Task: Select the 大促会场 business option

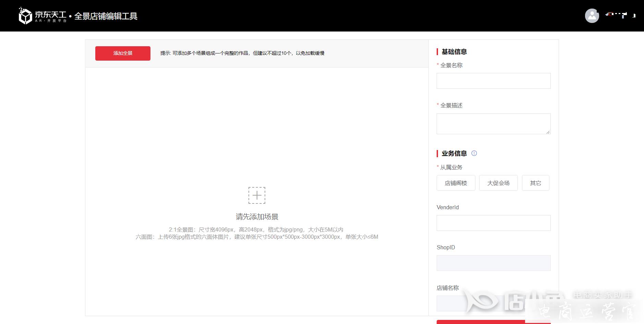Action: tap(498, 183)
